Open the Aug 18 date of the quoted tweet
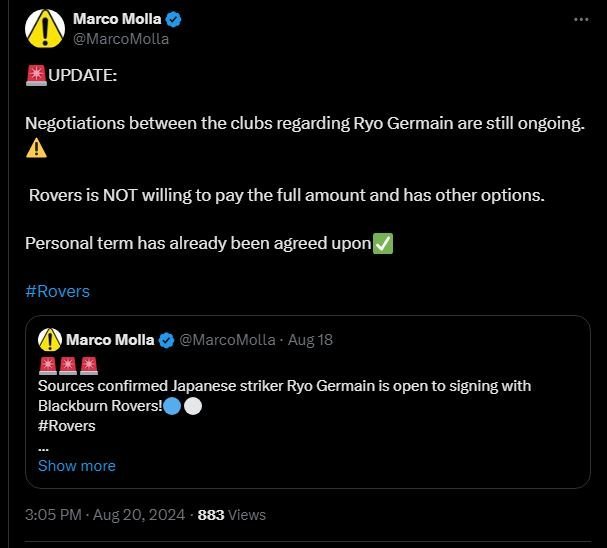This screenshot has width=607, height=548. (310, 340)
